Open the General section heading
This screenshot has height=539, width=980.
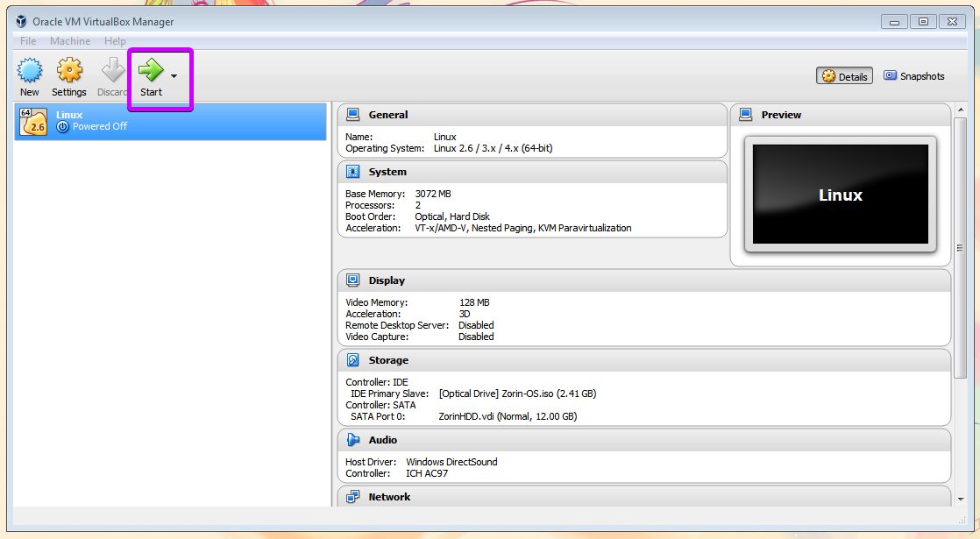[388, 115]
